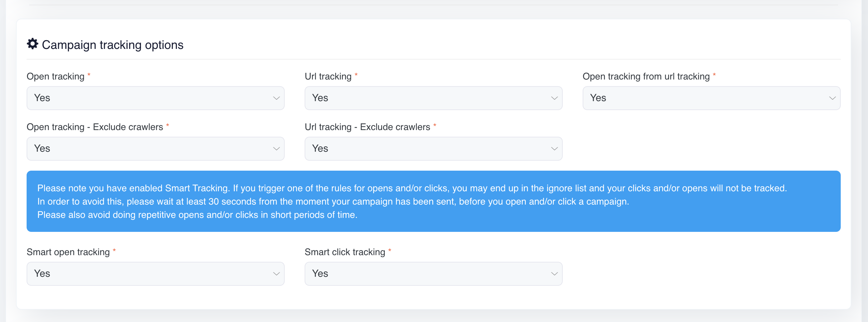Open the Smart click tracking dropdown

tap(433, 274)
